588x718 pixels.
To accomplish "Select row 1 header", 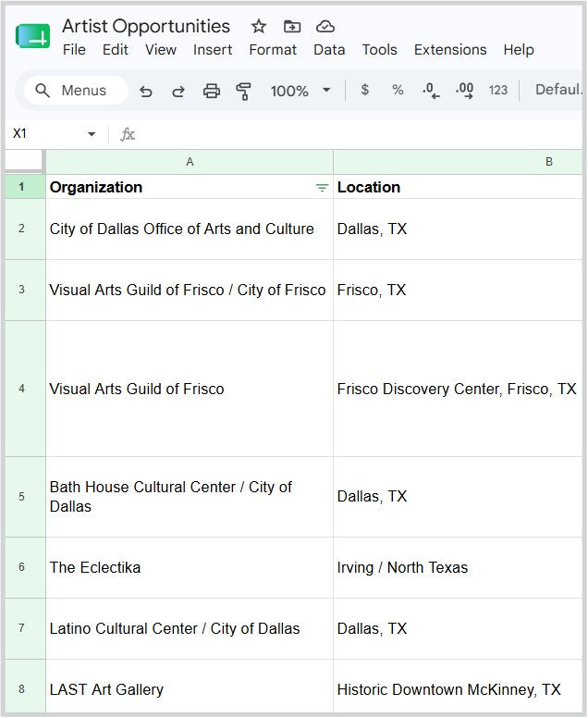I will tap(25, 186).
